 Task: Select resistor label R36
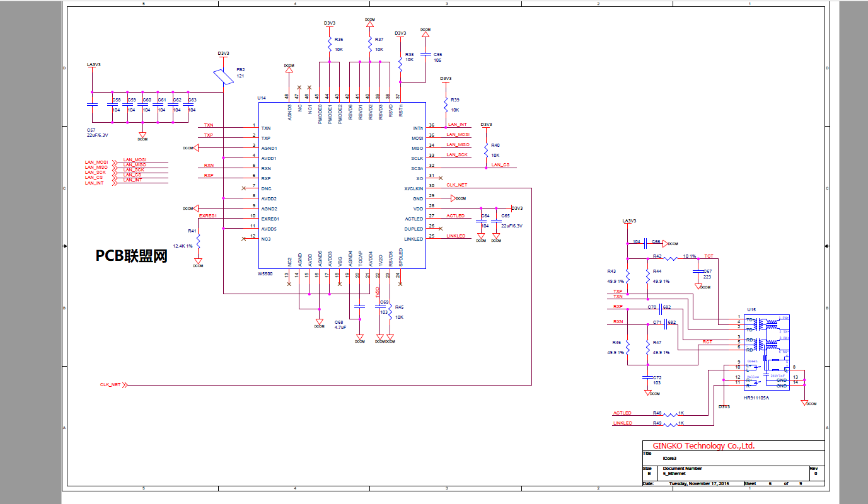(x=339, y=39)
